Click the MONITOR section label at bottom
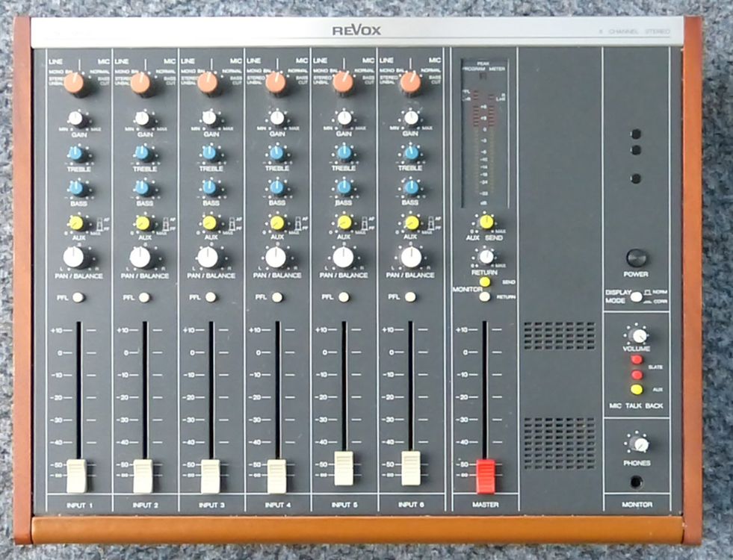733x560 pixels. 637,505
